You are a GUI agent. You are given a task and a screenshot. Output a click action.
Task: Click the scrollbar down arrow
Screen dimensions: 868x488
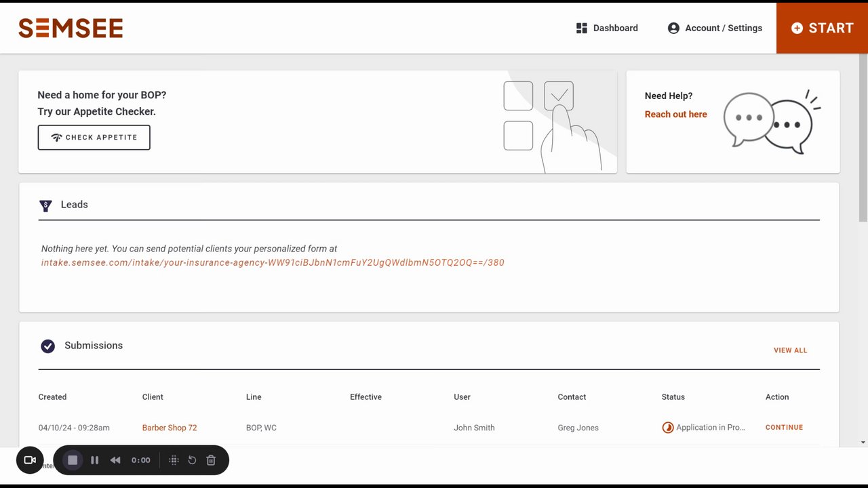click(x=863, y=443)
